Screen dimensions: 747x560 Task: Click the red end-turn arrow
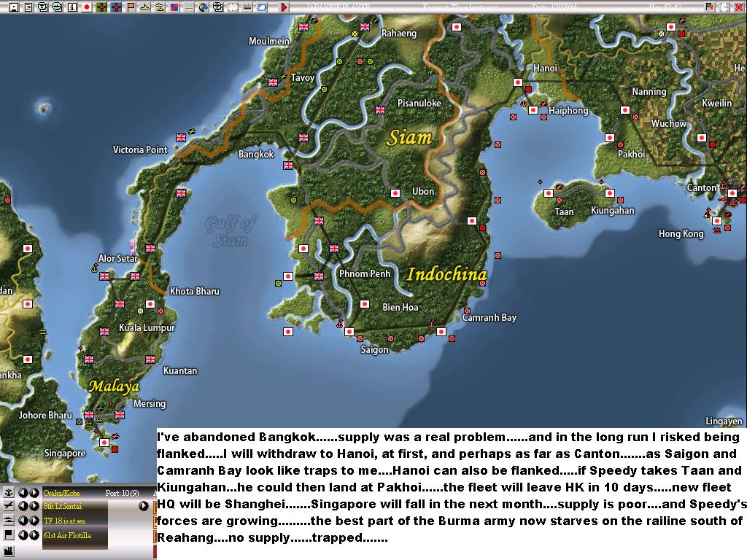click(x=285, y=7)
